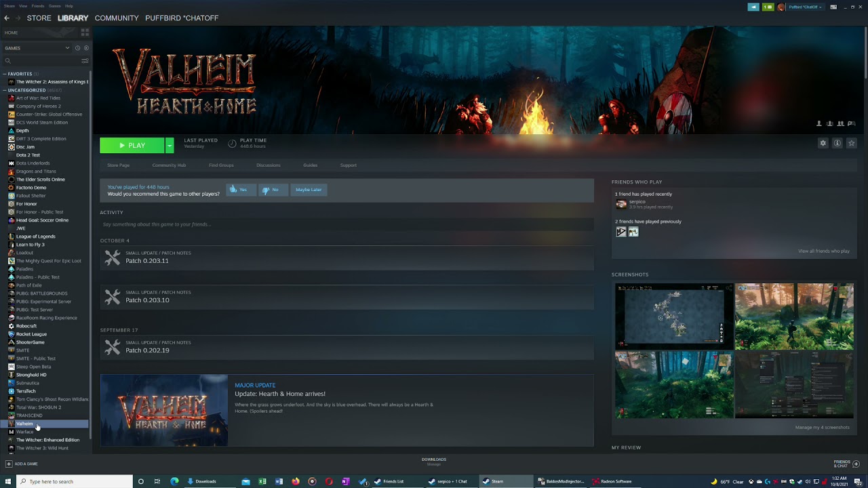Click the Windows Start button
Image resolution: width=868 pixels, height=488 pixels.
(x=8, y=481)
